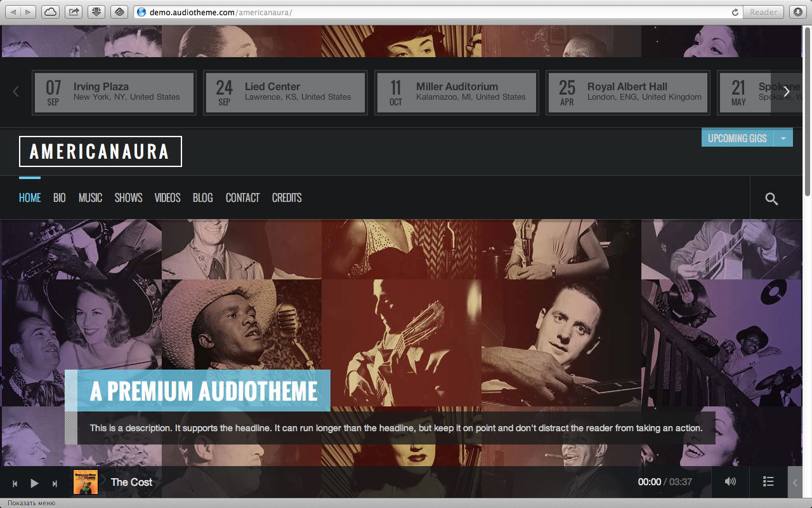This screenshot has width=812, height=508.
Task: Open the Credits menu item
Action: (287, 198)
